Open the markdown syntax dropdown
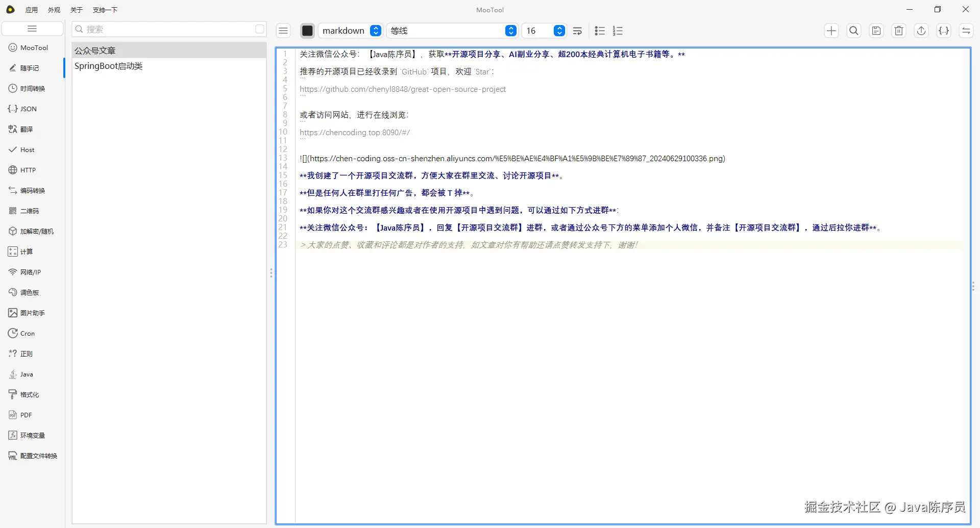 pyautogui.click(x=350, y=31)
